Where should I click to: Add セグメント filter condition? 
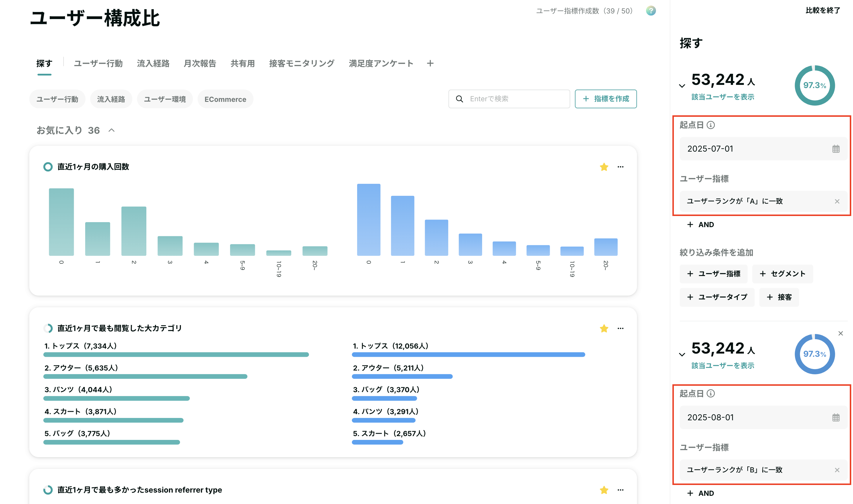point(782,274)
